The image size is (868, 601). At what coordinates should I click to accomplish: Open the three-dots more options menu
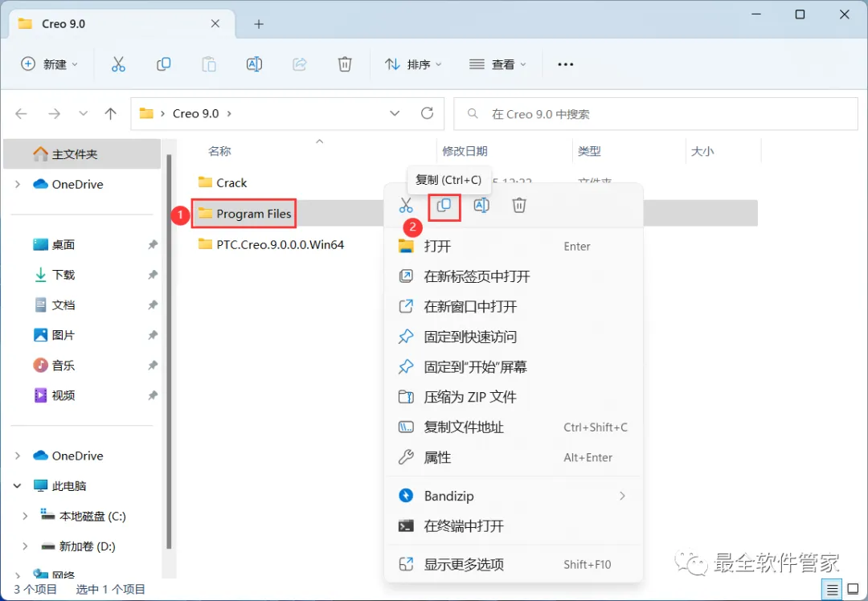point(565,64)
